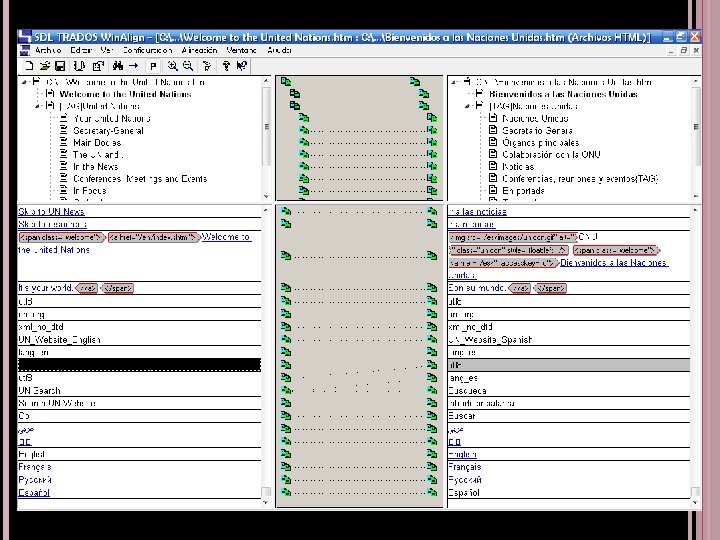The width and height of the screenshot is (720, 540).
Task: Select 'Noticias' in the right tree
Action: [518, 166]
